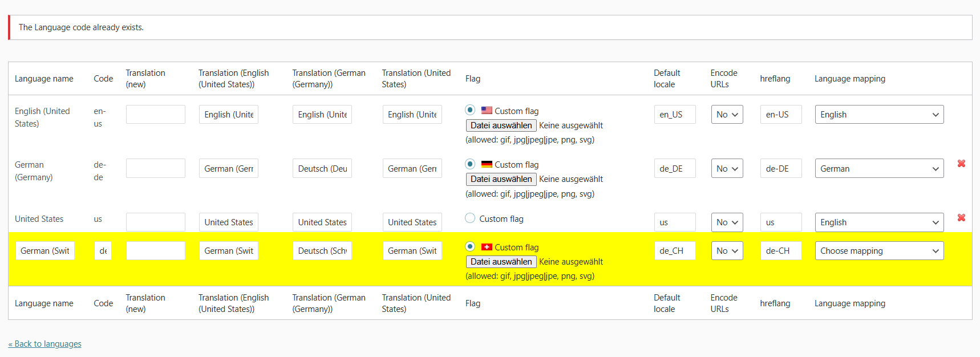Click the en-US hreflang input field

780,115
